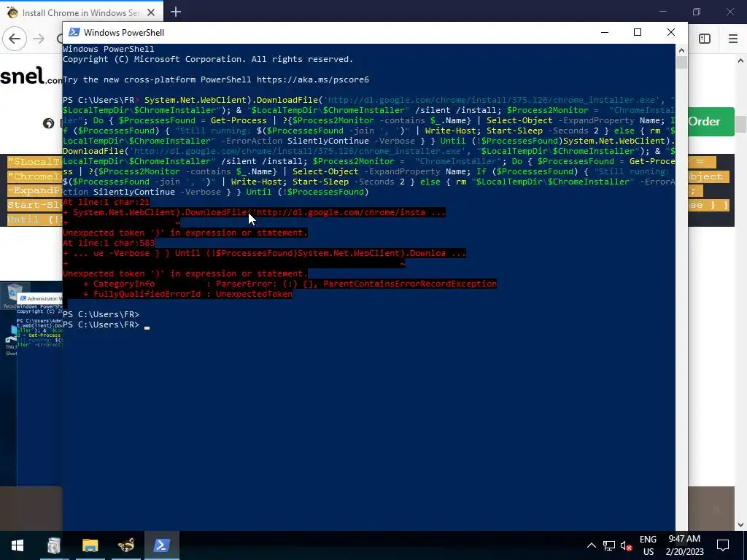
Task: Open ENG US language switcher
Action: pos(648,545)
